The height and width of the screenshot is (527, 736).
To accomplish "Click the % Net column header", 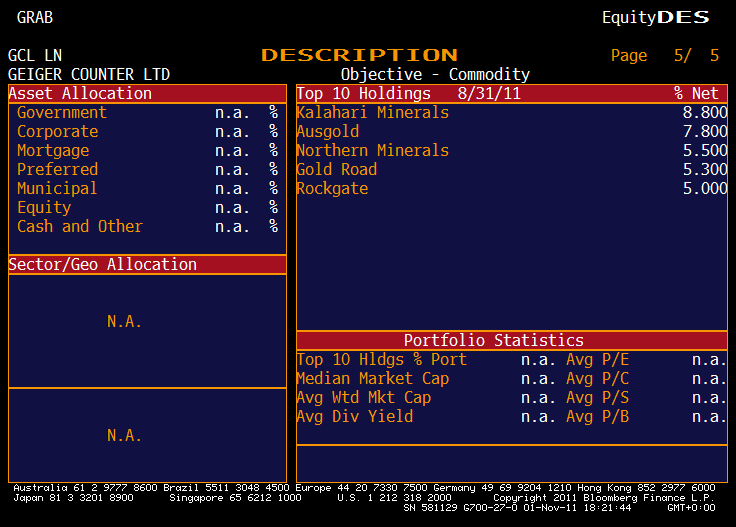I will tap(696, 93).
